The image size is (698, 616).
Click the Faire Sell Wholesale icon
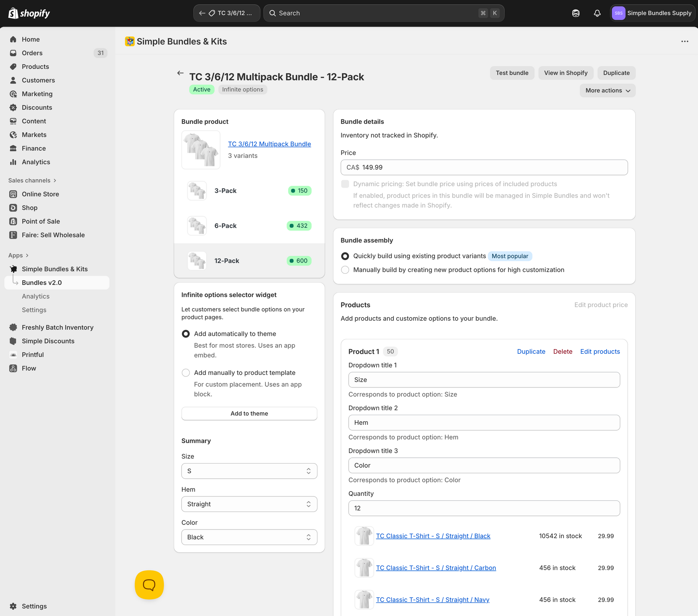pos(13,235)
